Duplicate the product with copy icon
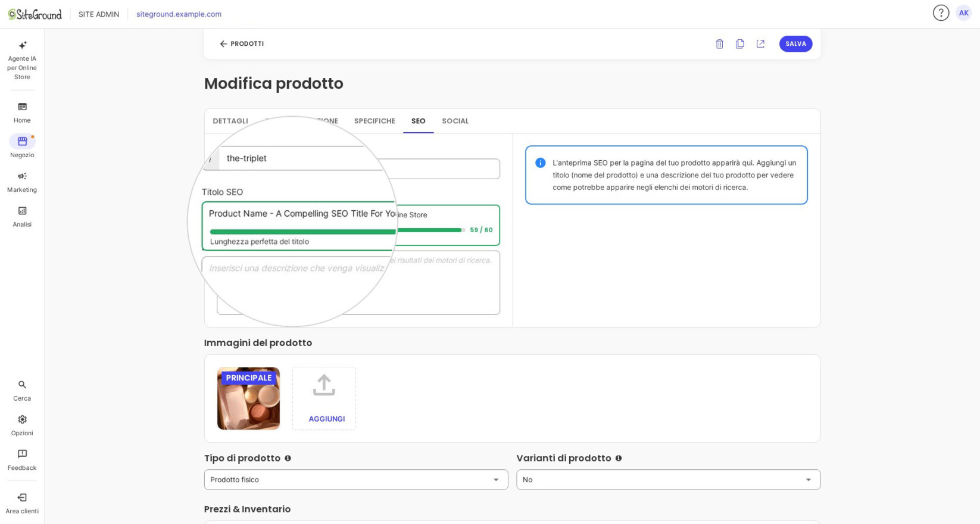Viewport: 980px width, 524px height. (x=740, y=43)
